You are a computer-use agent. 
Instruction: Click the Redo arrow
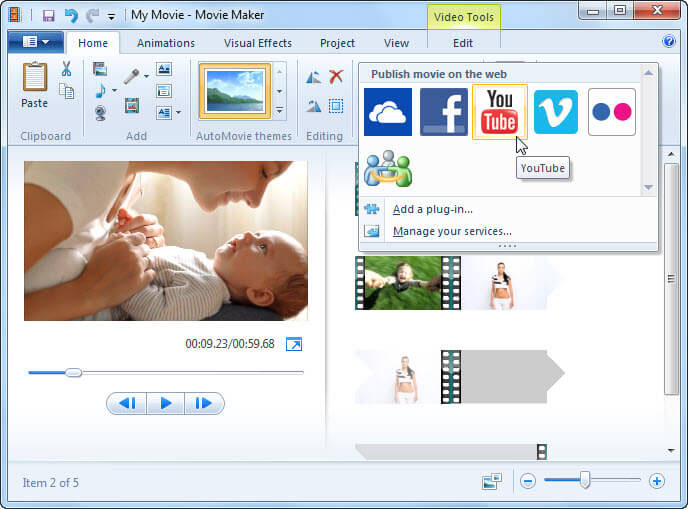[x=93, y=16]
